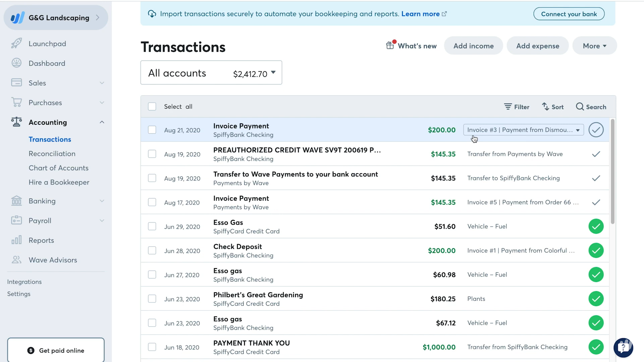The height and width of the screenshot is (362, 644).
Task: Toggle the Select all checkbox
Action: [x=153, y=107]
